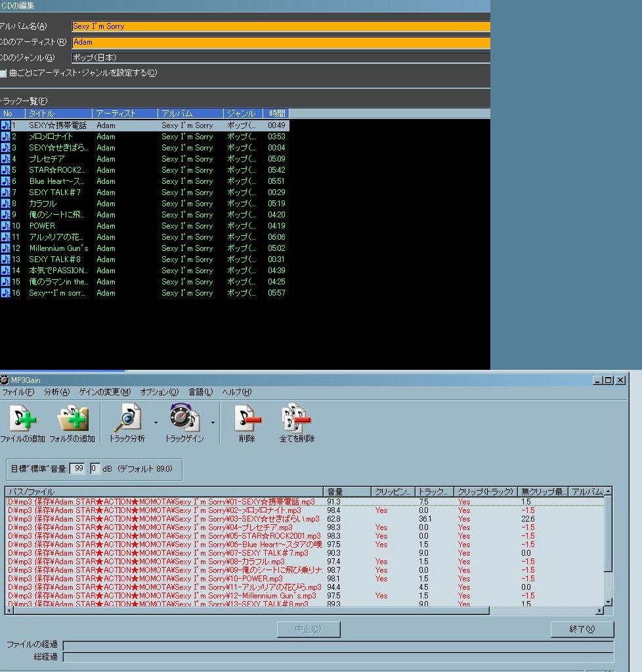This screenshot has height=672, width=642.
Task: Select track 12 Millennium Gun's
Action: [145, 248]
